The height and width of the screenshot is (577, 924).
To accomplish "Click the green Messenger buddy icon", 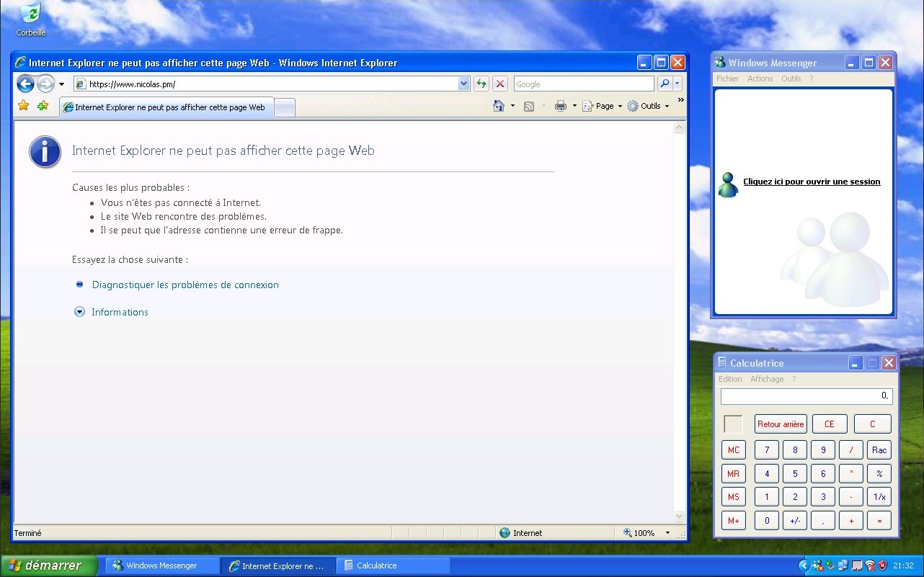I will pyautogui.click(x=728, y=185).
